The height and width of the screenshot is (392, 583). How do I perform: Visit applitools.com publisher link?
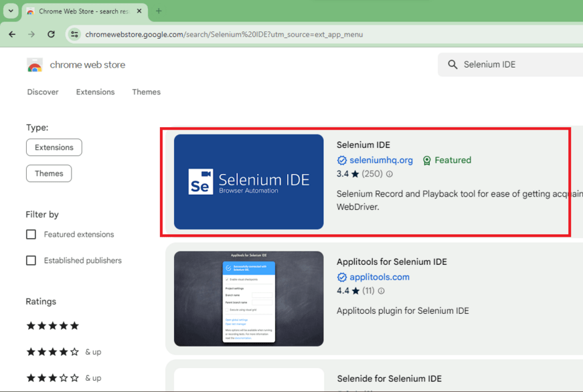point(380,277)
